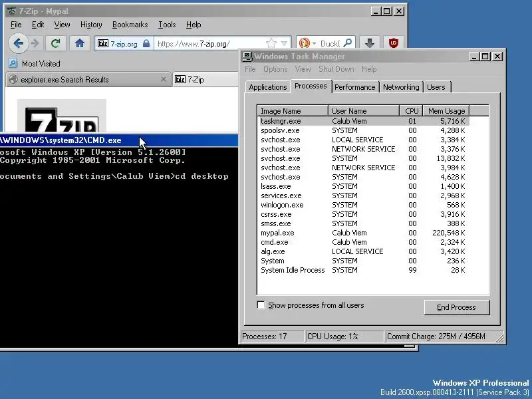This screenshot has height=399, width=532.
Task: Click the Task Manager title bar icon
Action: [247, 57]
